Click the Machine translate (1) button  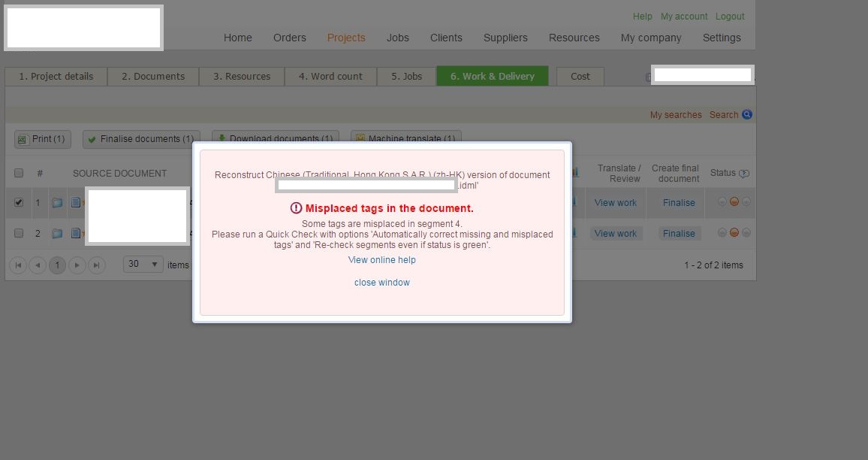pyautogui.click(x=405, y=138)
